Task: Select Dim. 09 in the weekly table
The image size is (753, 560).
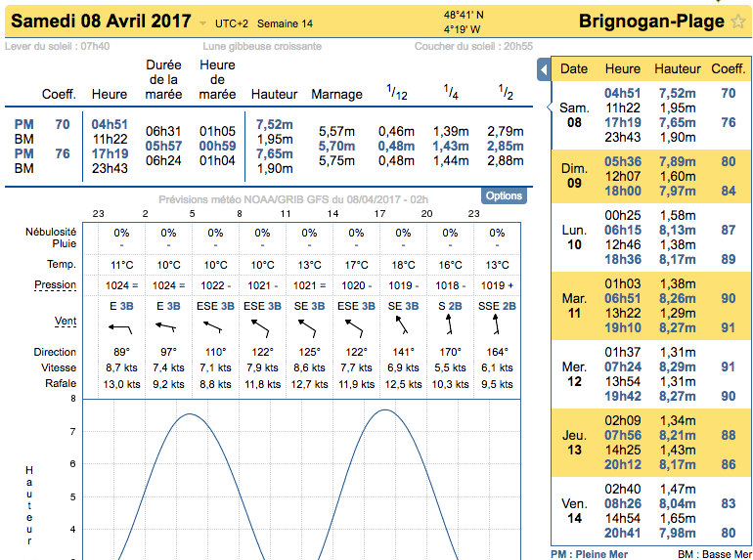Action: [574, 176]
